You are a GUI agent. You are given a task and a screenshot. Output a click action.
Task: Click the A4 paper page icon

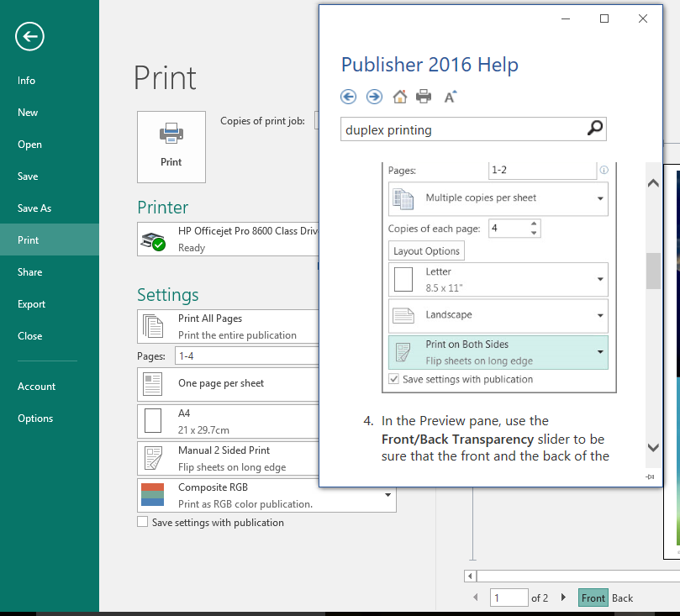click(x=153, y=421)
